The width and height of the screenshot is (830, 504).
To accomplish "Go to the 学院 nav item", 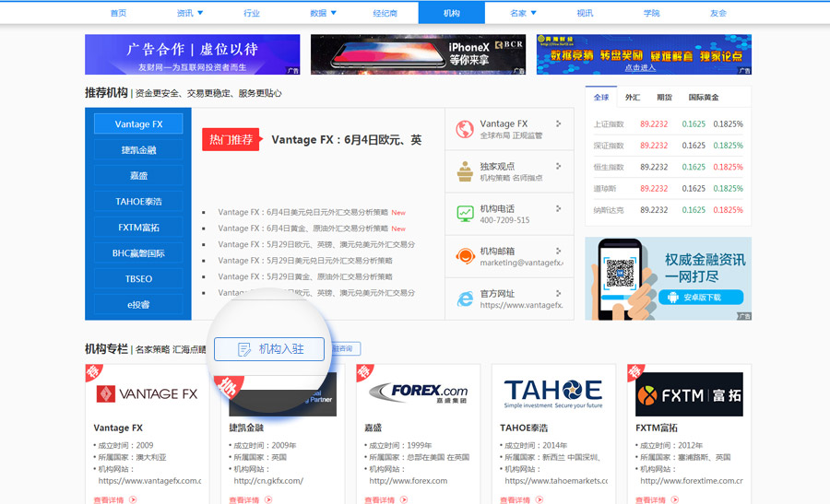I will pyautogui.click(x=652, y=13).
